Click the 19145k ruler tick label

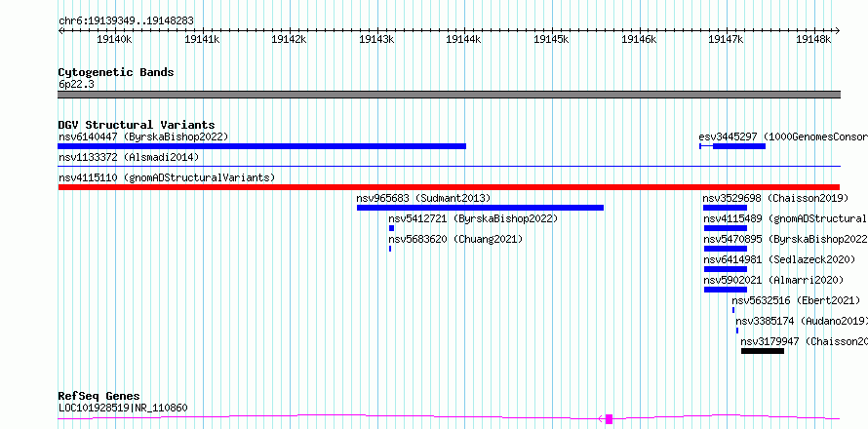click(x=551, y=39)
